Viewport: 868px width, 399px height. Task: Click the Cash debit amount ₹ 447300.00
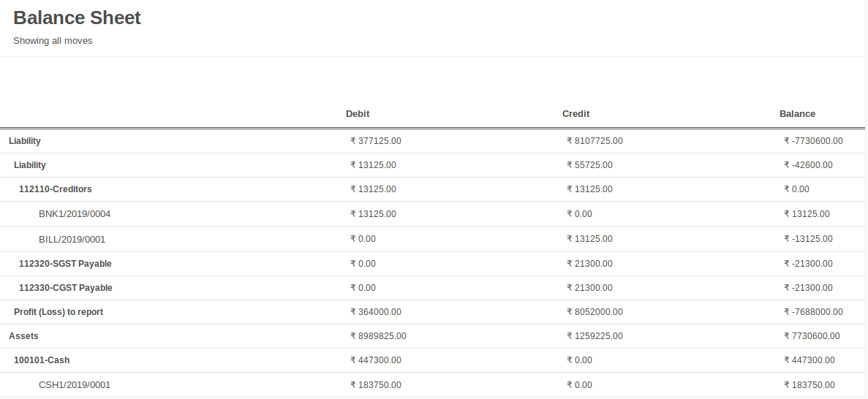[375, 360]
